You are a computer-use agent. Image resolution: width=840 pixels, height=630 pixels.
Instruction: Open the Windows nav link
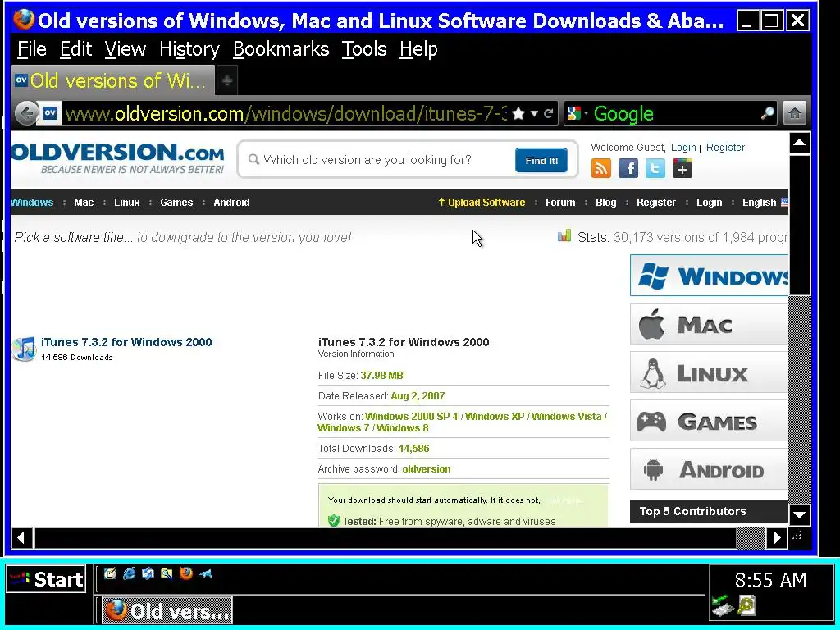32,203
